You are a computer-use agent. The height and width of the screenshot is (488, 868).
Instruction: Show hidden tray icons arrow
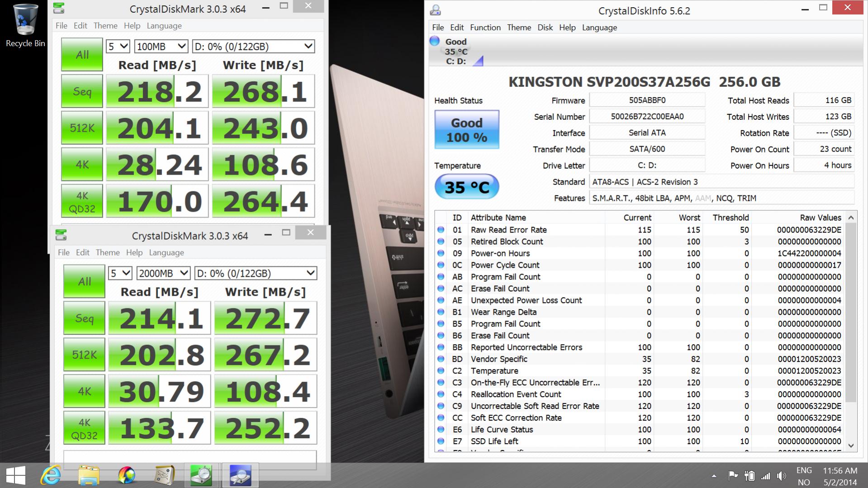pyautogui.click(x=714, y=476)
